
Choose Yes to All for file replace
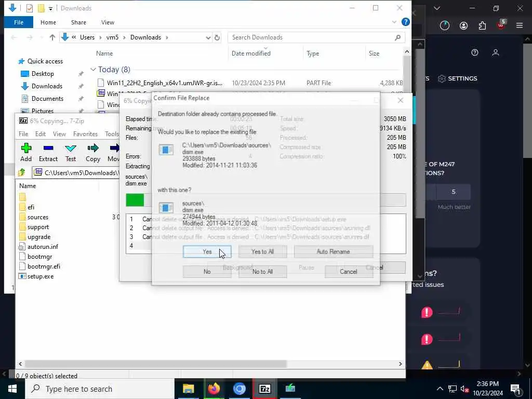pyautogui.click(x=262, y=252)
